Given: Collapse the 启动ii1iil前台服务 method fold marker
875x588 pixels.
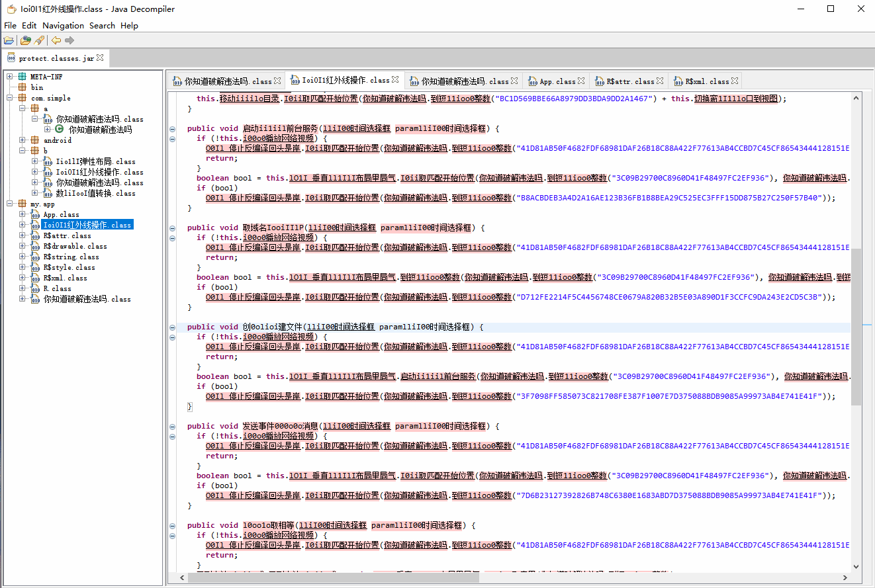Looking at the screenshot, I should coord(172,128).
